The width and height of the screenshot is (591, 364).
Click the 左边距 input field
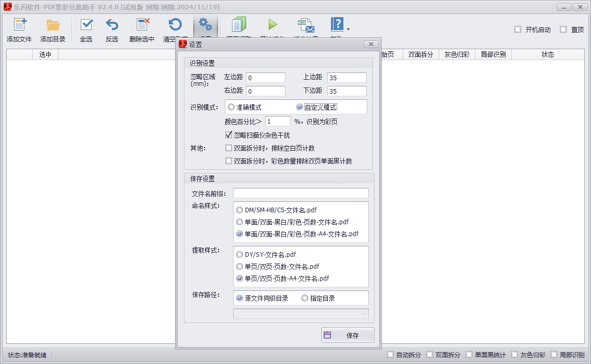click(266, 78)
